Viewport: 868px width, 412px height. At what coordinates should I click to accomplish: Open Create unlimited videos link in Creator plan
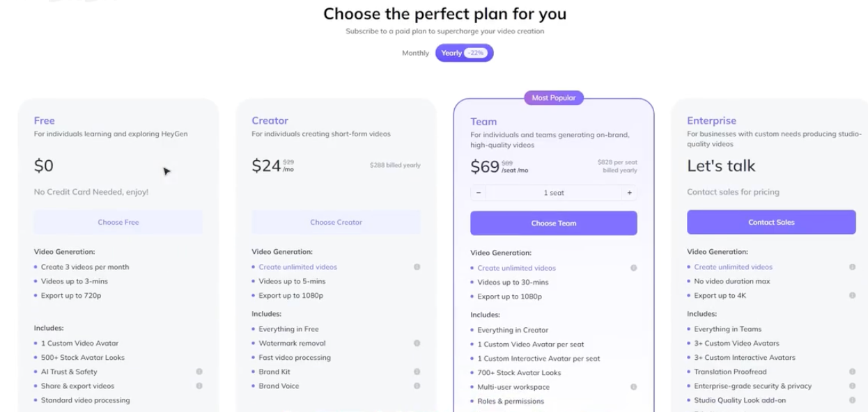click(x=297, y=267)
